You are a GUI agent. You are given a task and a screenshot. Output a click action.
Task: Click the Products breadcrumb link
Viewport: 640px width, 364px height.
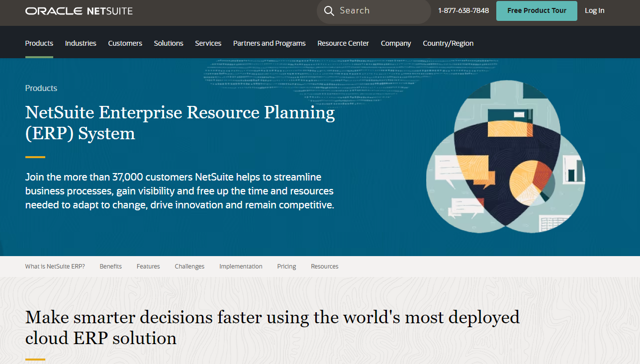[41, 88]
